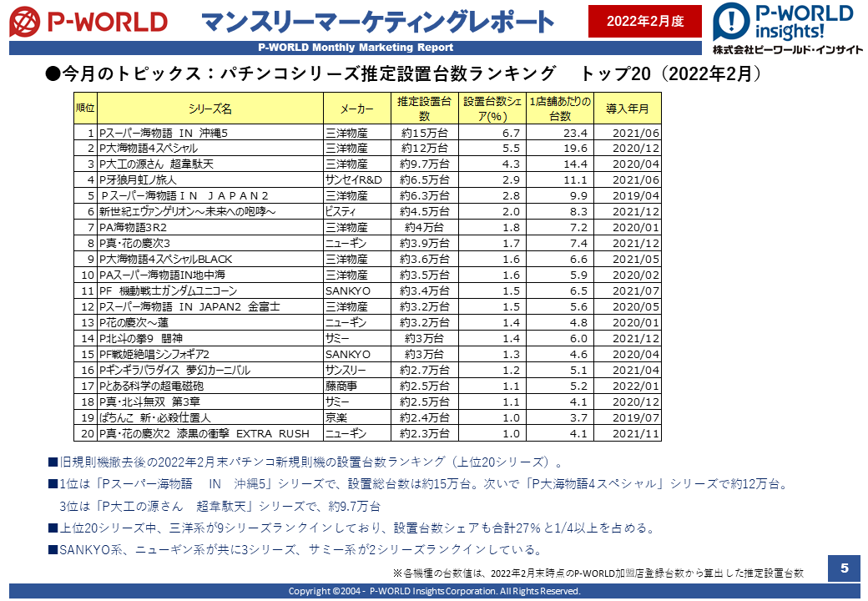Select series name 新世紀エヴァンゲリオン～未来への咆哮～
The height and width of the screenshot is (601, 868).
pos(187,211)
